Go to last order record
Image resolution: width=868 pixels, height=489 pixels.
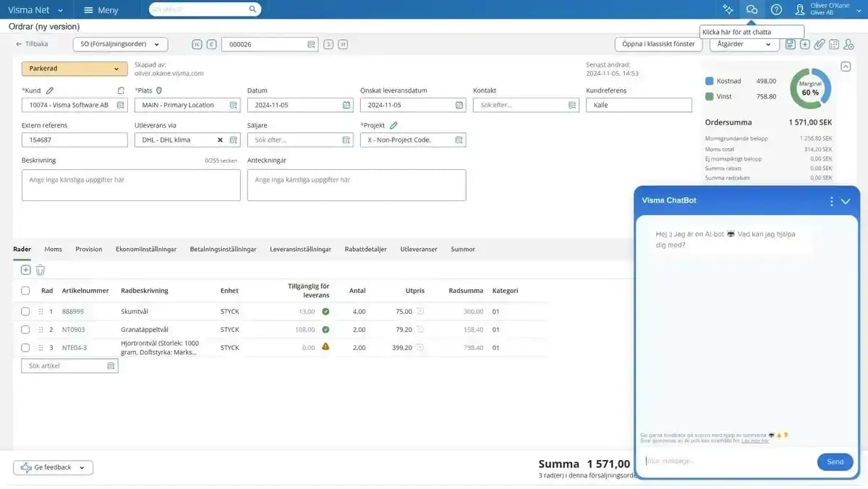343,44
